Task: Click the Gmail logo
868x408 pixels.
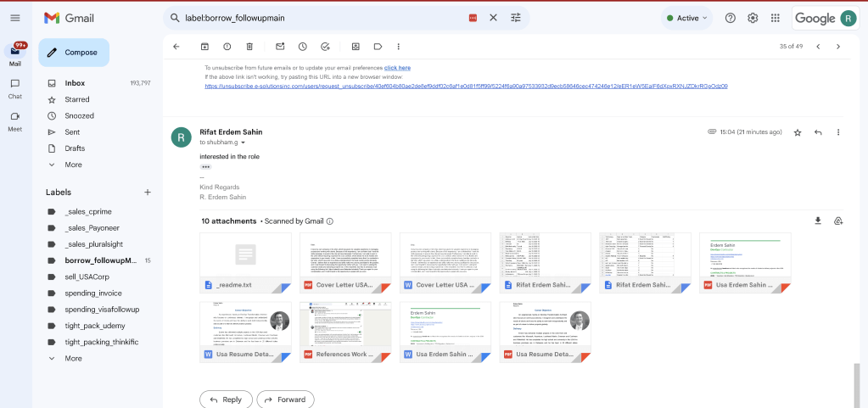Action: click(69, 18)
